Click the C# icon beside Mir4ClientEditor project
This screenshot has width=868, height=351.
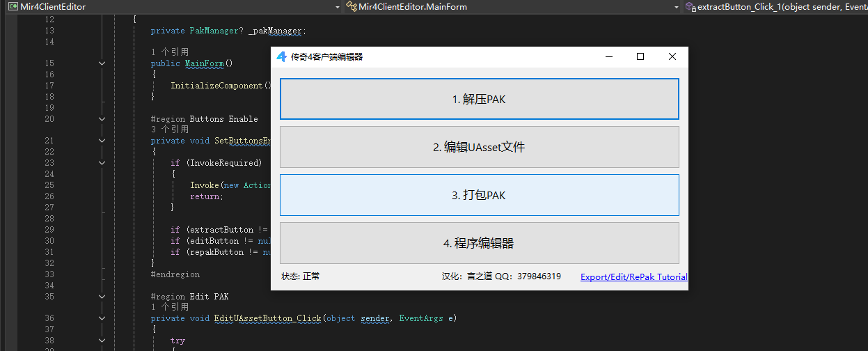(13, 6)
